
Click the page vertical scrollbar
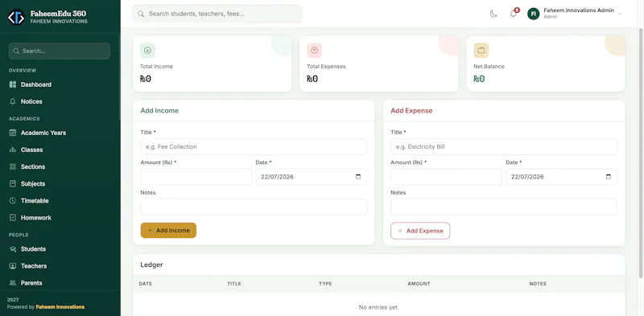641,152
